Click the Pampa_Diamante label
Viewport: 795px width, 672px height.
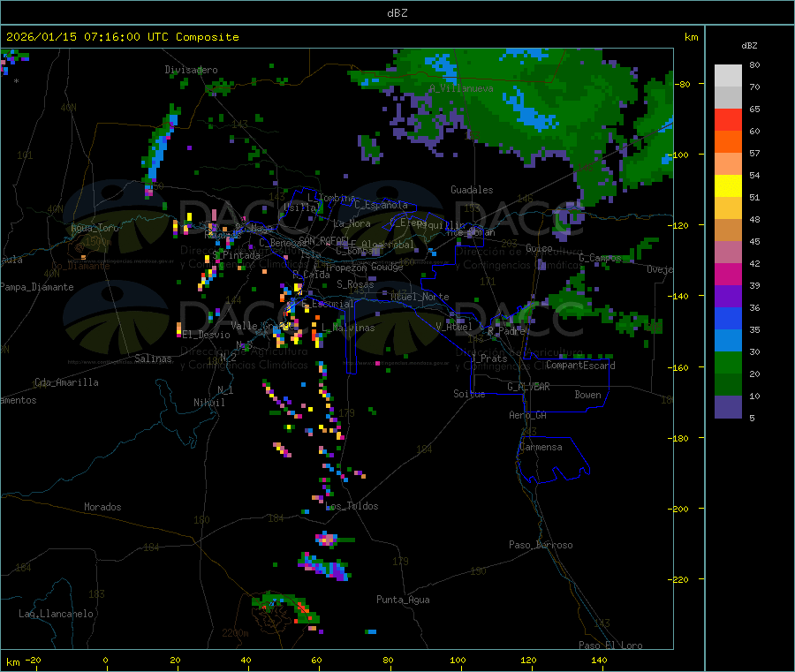37,287
